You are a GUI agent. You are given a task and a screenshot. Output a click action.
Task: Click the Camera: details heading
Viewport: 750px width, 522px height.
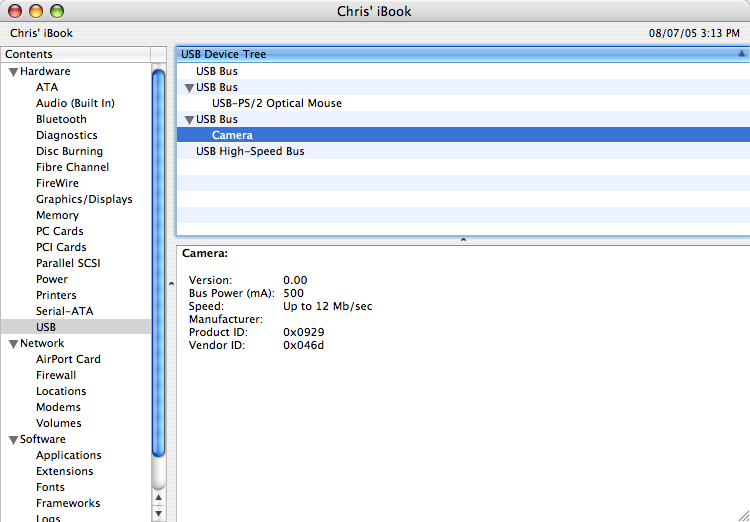pos(205,254)
